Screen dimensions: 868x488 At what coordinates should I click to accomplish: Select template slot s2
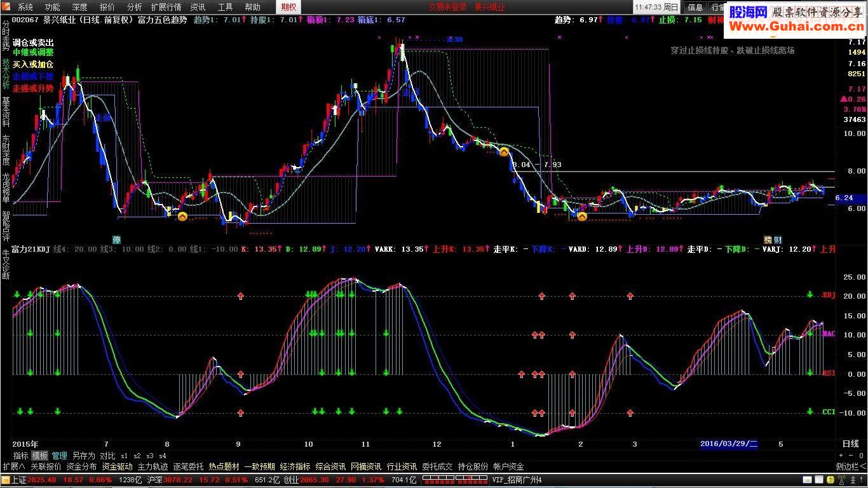pos(137,456)
